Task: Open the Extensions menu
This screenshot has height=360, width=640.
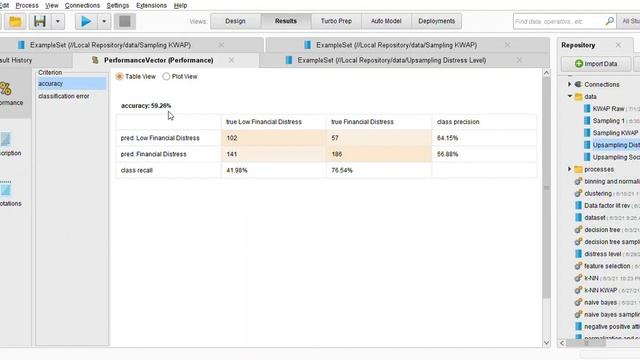Action: coord(151,6)
